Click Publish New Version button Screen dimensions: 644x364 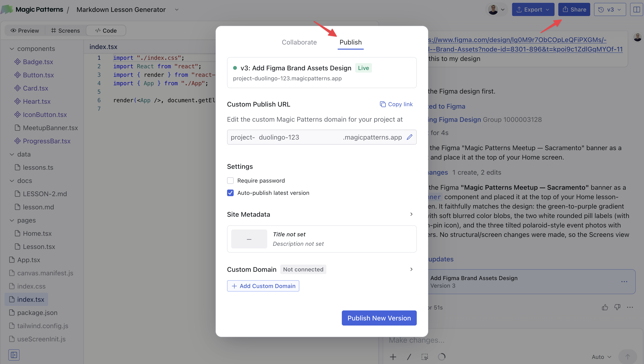pos(379,318)
